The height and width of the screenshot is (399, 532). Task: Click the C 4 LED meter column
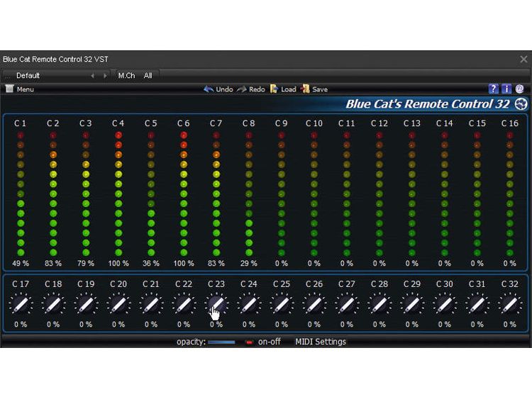pos(118,194)
